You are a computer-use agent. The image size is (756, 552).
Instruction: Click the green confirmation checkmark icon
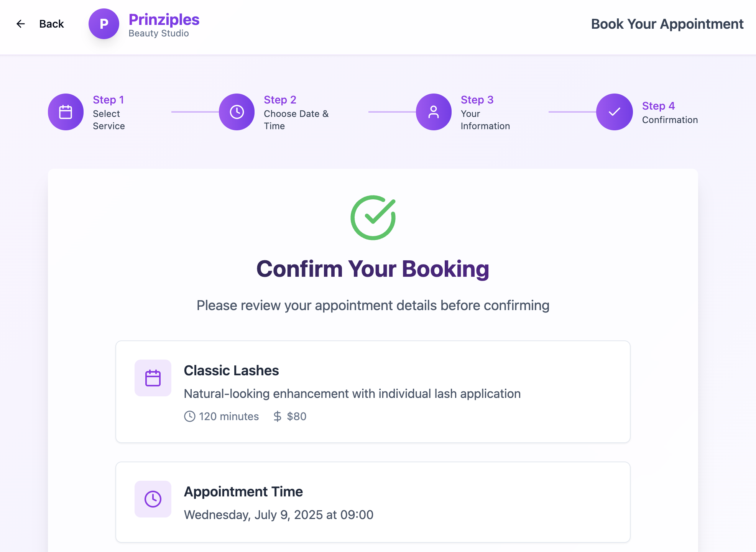click(373, 218)
